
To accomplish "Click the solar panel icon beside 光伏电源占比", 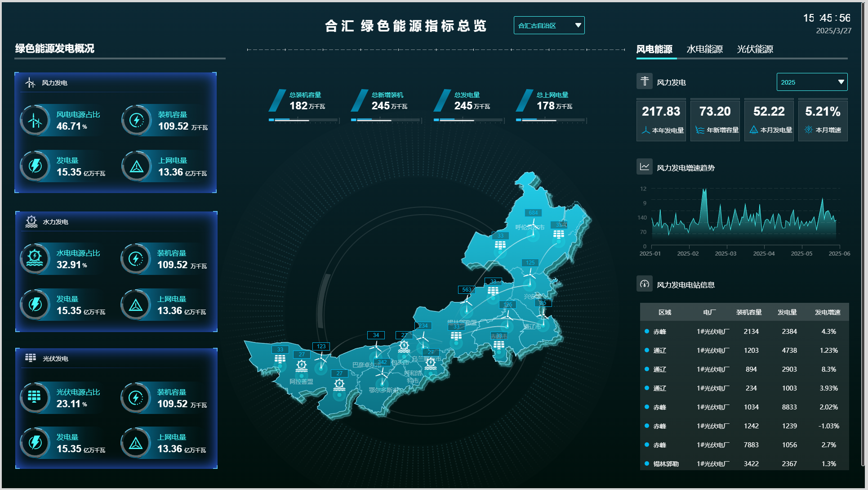I will pos(35,397).
